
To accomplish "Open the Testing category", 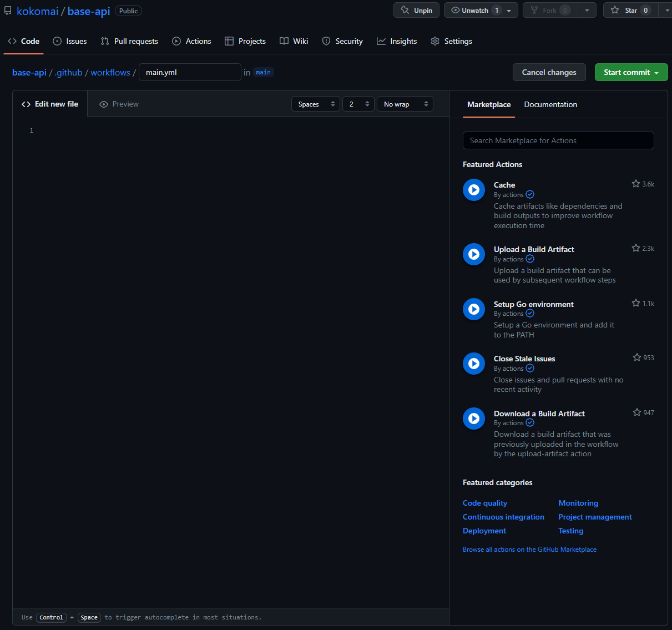I will 571,531.
